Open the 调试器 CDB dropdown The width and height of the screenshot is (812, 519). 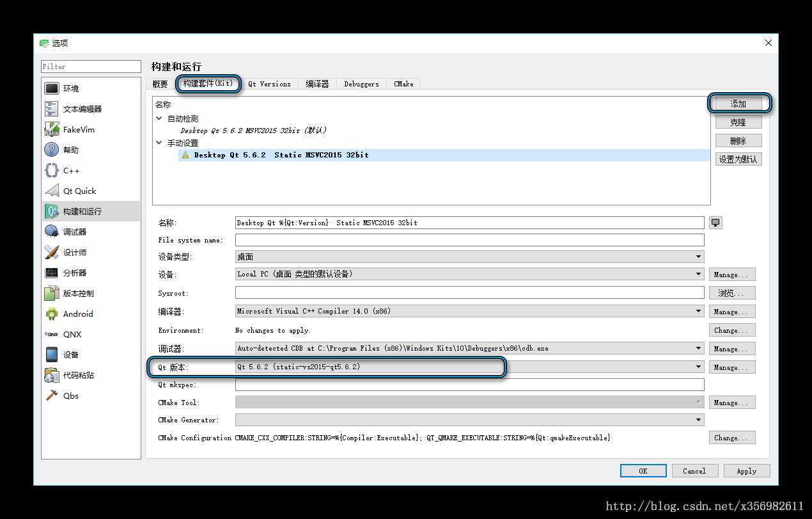(470, 349)
